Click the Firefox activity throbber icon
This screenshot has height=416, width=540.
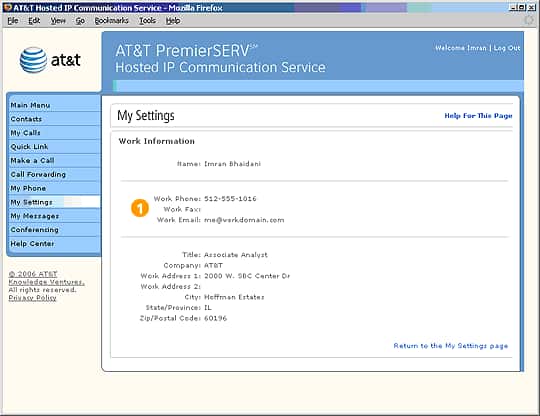click(x=529, y=20)
